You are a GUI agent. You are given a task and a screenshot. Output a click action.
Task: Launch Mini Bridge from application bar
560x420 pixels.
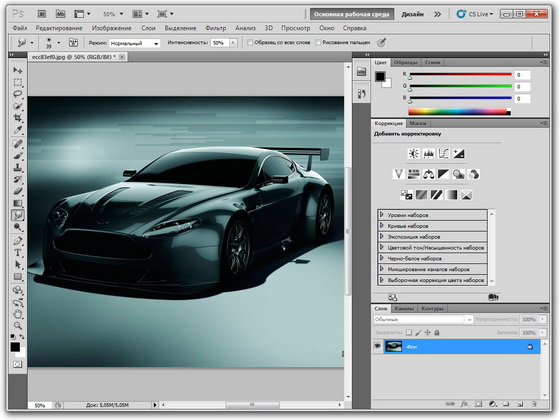tap(60, 14)
